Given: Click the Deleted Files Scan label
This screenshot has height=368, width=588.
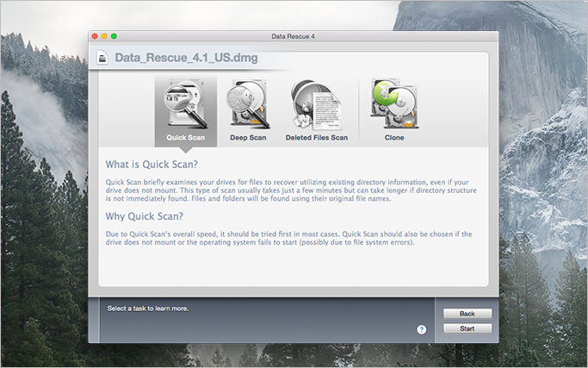Looking at the screenshot, I should coord(317,137).
